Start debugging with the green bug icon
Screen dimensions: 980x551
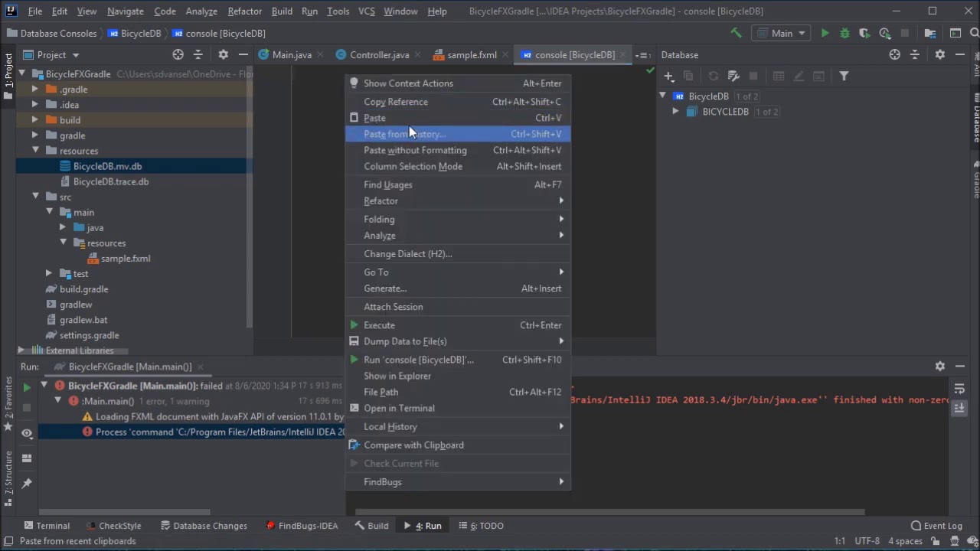click(844, 33)
